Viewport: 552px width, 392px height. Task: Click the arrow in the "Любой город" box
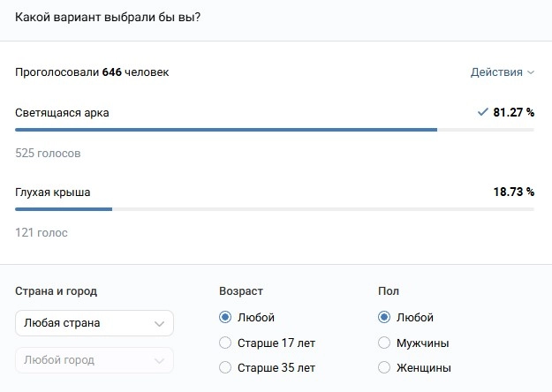(159, 361)
